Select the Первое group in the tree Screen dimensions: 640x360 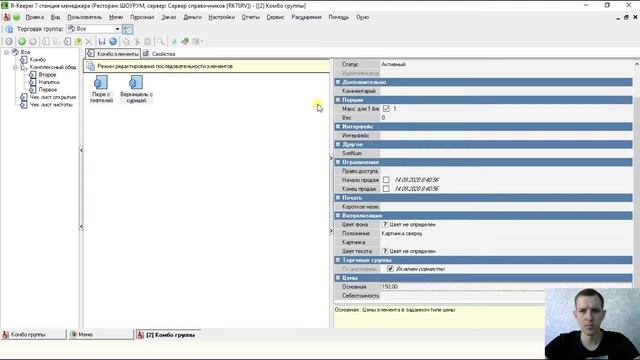pyautogui.click(x=48, y=89)
